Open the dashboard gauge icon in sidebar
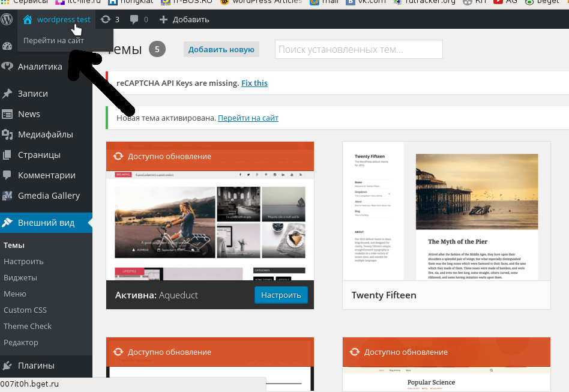569x392 pixels. (x=7, y=46)
